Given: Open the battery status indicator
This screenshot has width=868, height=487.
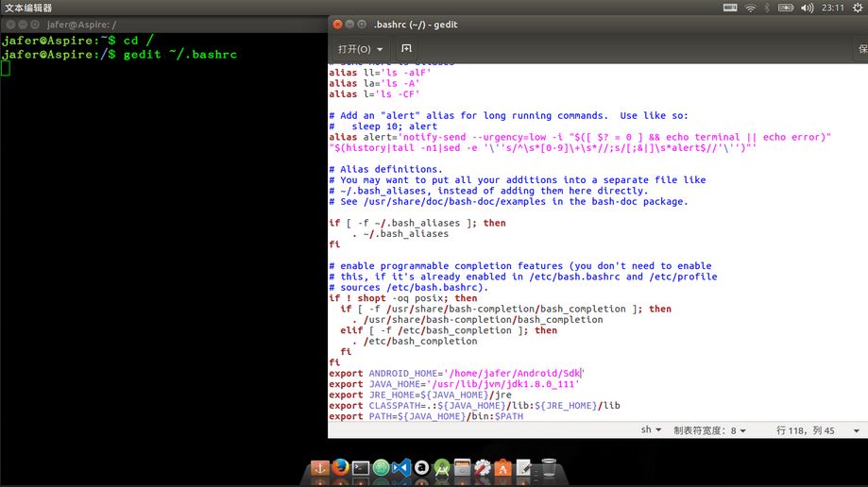Looking at the screenshot, I should click(786, 8).
